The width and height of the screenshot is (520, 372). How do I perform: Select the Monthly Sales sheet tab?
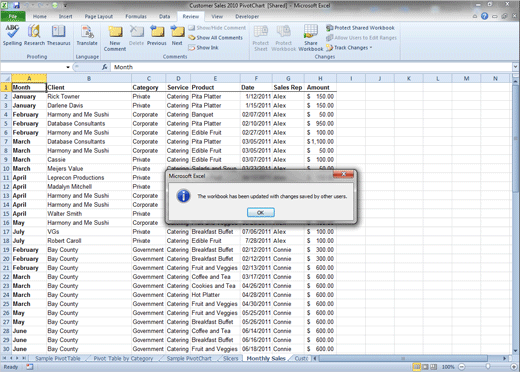coord(266,358)
